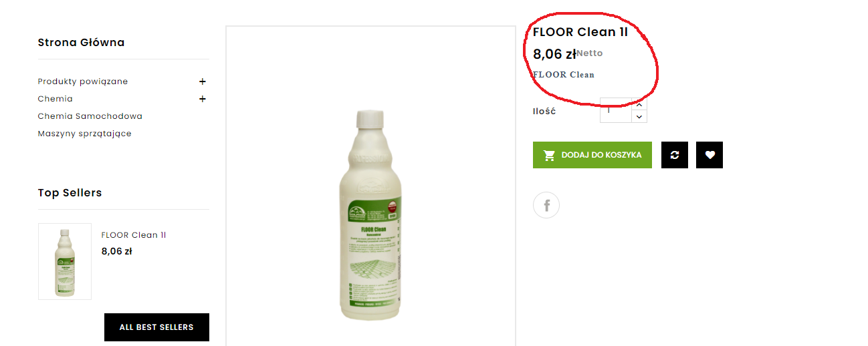Click the Strona Główna heading

pyautogui.click(x=81, y=43)
